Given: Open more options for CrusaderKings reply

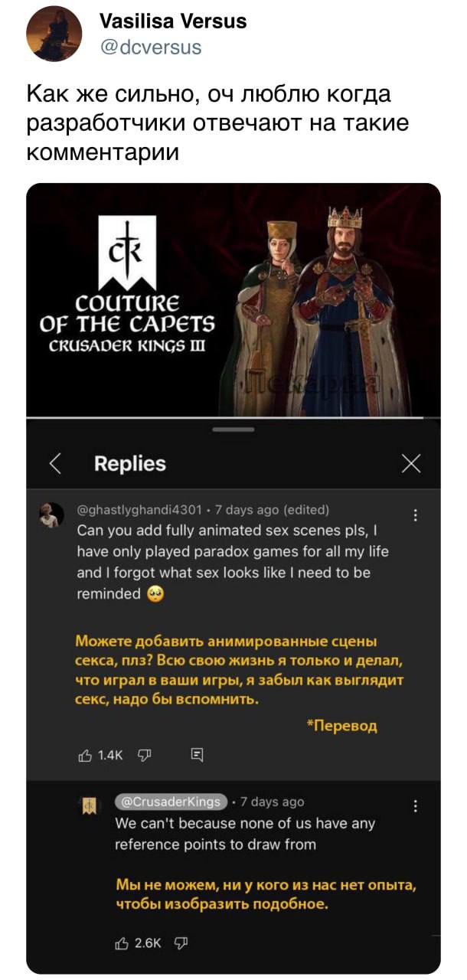Looking at the screenshot, I should (x=415, y=805).
